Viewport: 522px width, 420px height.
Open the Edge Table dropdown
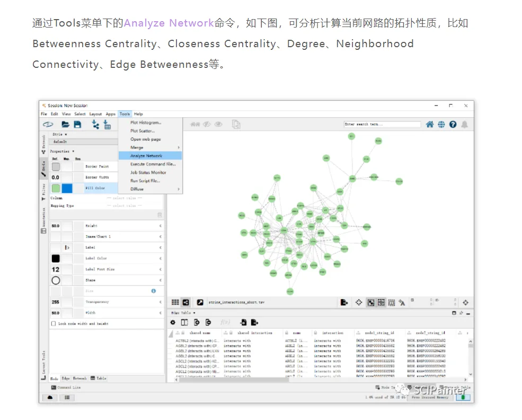[x=183, y=313]
